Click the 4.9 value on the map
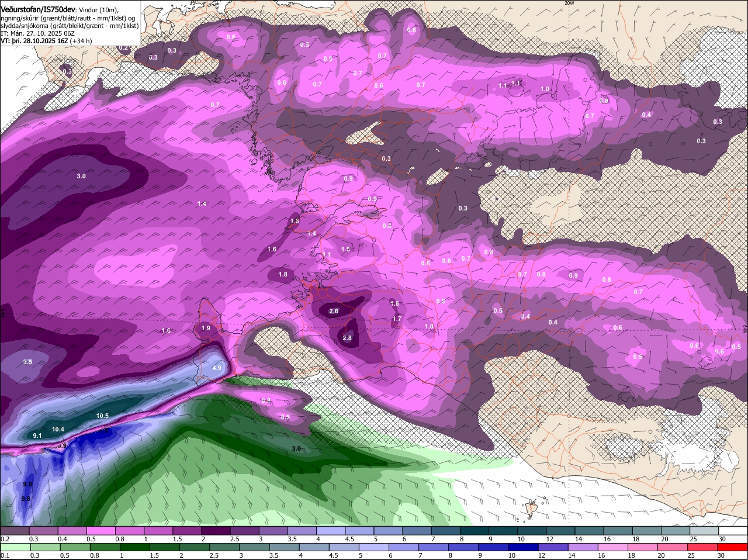Screen dimensions: 748x560 (217, 368)
